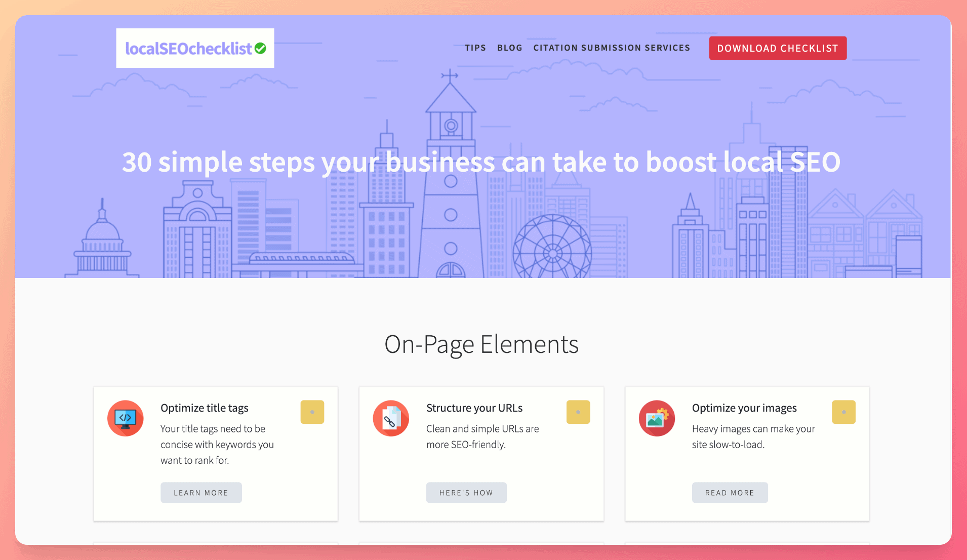Viewport: 967px width, 560px height.
Task: Click the monitor code icon for title tags
Action: 125,418
